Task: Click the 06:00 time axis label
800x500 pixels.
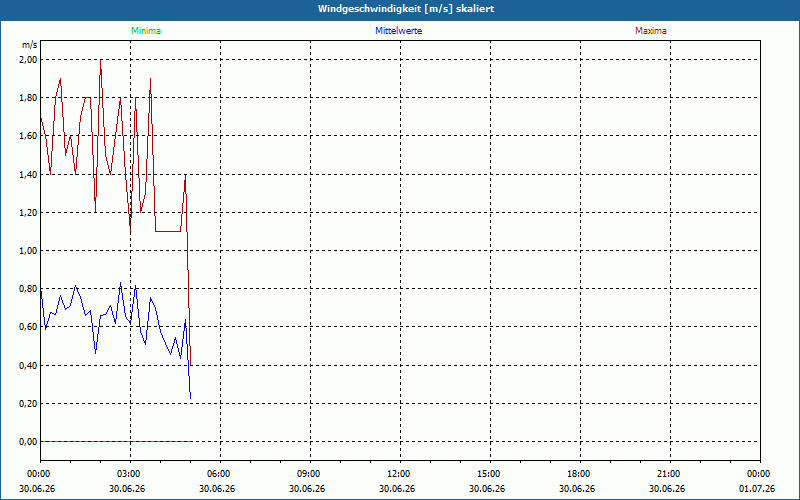Action: pyautogui.click(x=217, y=474)
